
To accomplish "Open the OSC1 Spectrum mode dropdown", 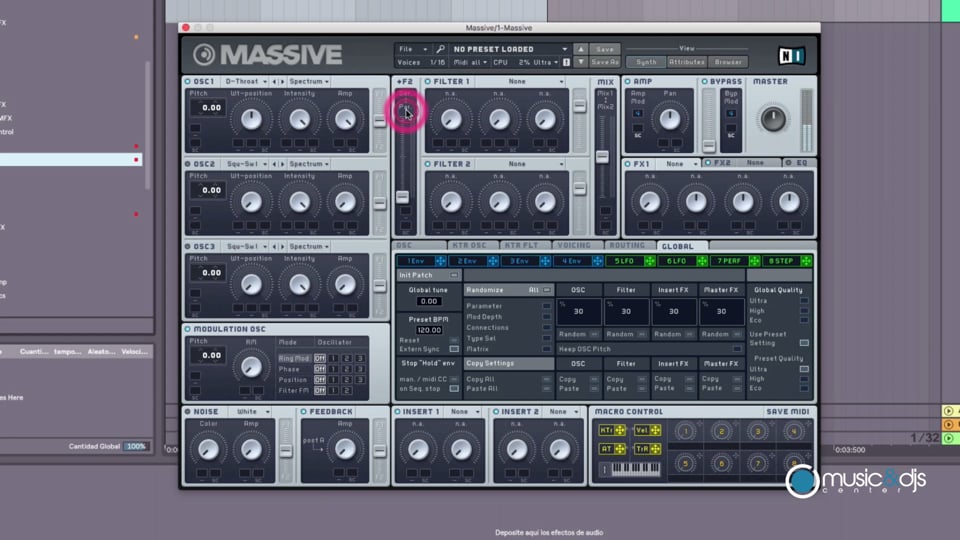I will [309, 81].
